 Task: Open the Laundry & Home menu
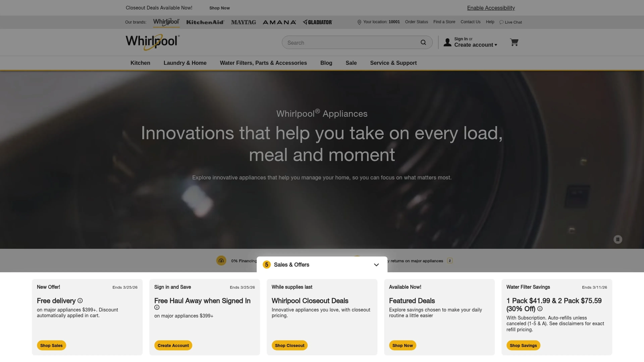click(185, 63)
